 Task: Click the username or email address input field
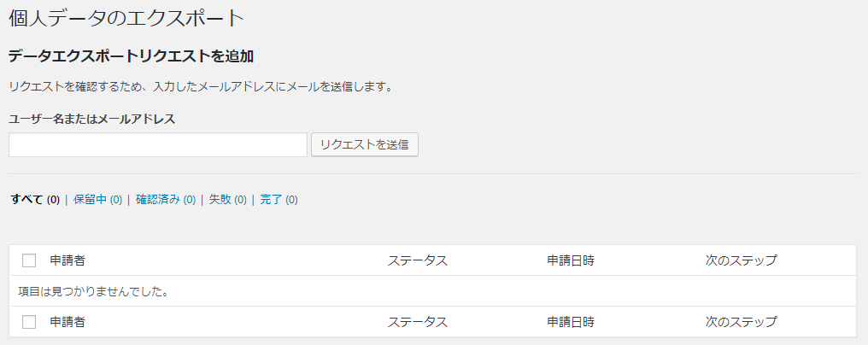[157, 145]
